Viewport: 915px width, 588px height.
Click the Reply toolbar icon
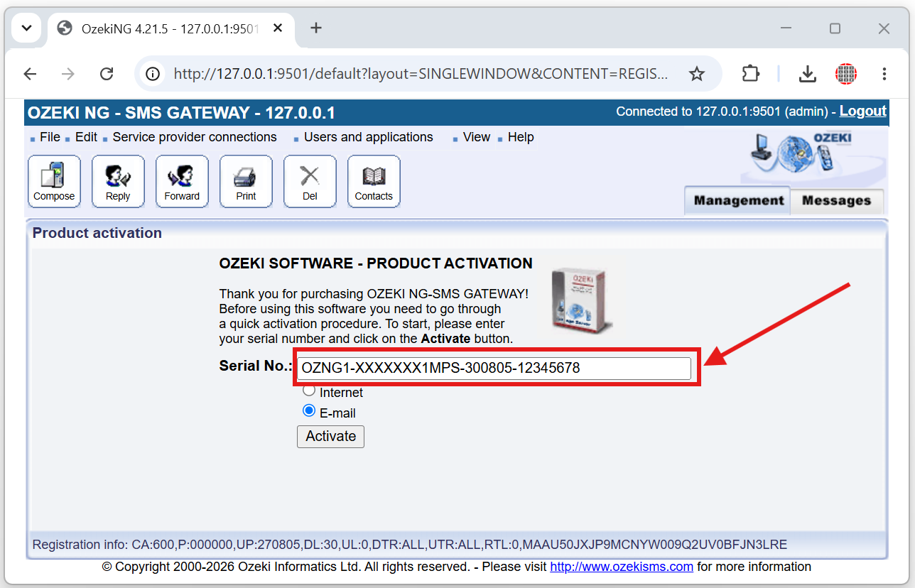pyautogui.click(x=118, y=182)
